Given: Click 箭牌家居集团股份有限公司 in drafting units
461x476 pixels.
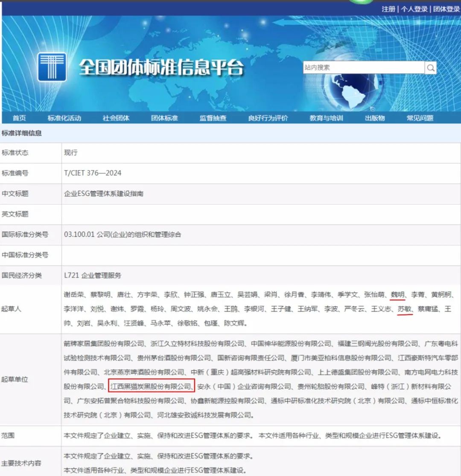Looking at the screenshot, I should tap(104, 344).
